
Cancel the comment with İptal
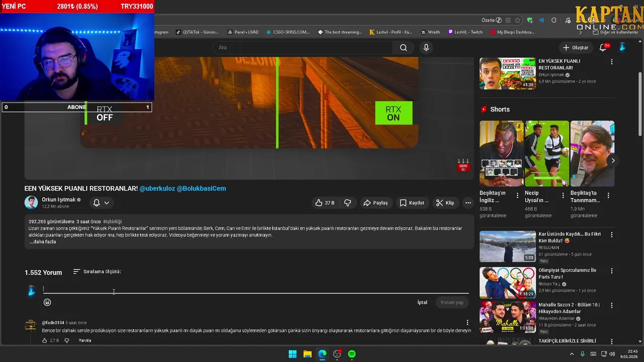tap(422, 302)
